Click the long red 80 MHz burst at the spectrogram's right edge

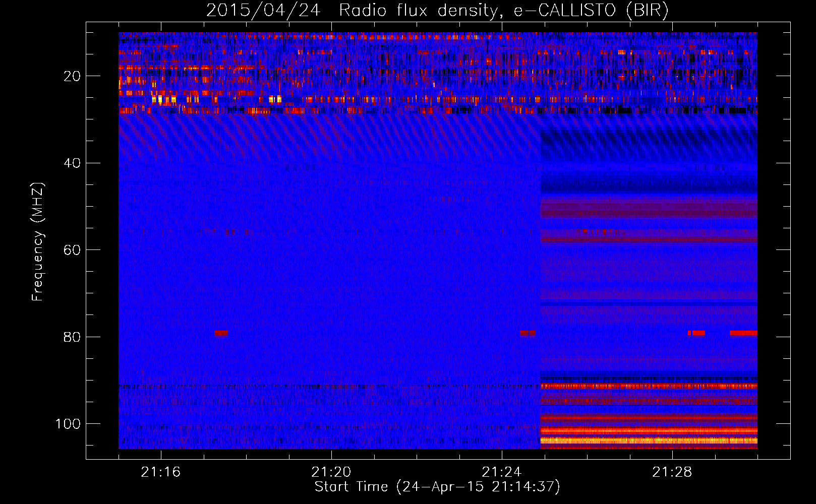[x=743, y=333]
